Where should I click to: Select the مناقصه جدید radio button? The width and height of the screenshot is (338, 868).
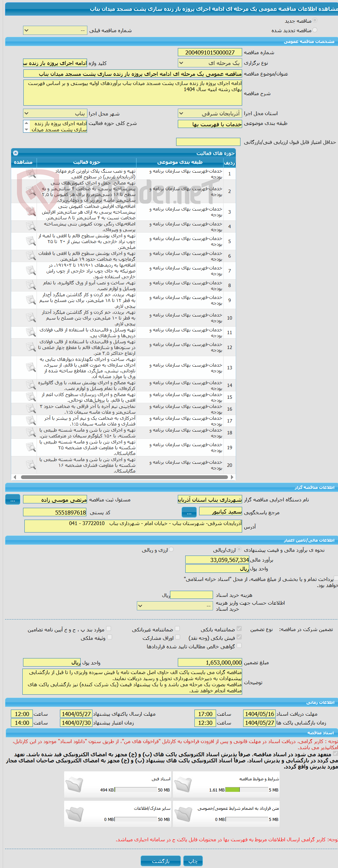(315, 21)
